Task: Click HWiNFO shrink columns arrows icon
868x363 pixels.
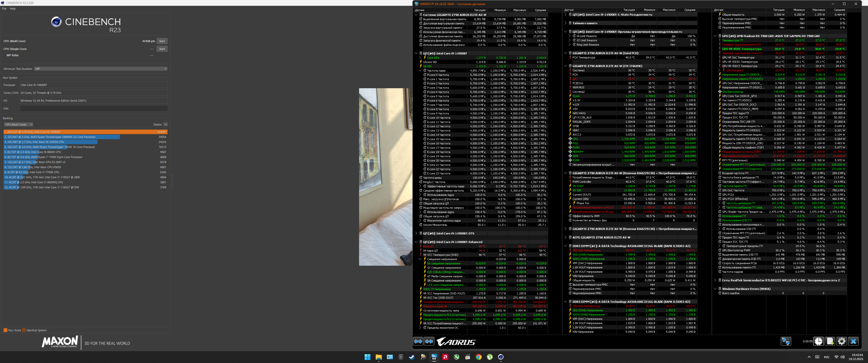Action: (x=429, y=342)
